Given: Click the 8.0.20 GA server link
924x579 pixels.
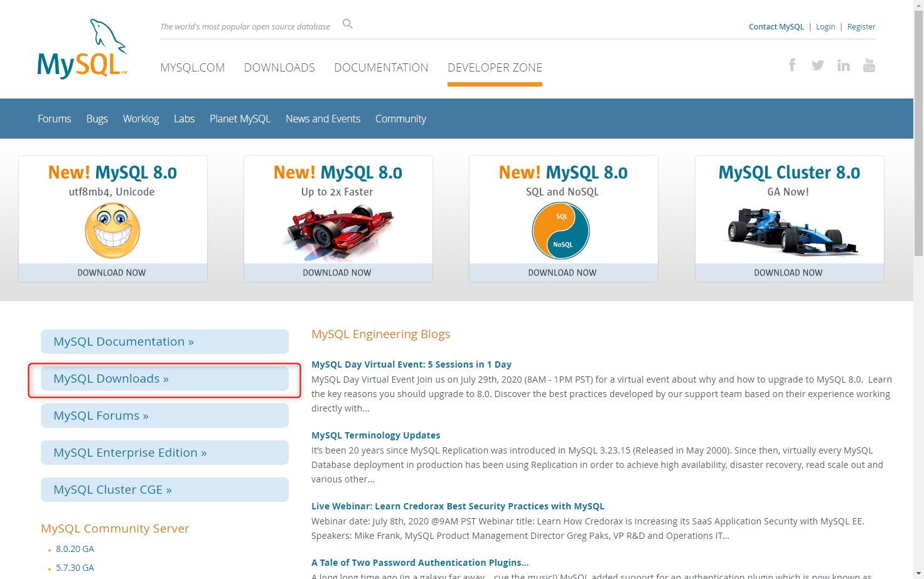Looking at the screenshot, I should click(x=75, y=549).
